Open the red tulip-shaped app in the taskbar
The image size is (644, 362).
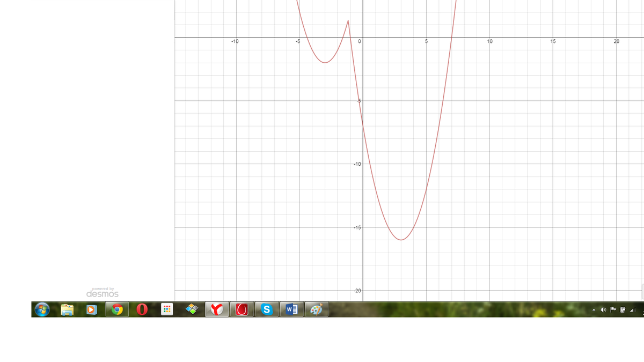click(241, 309)
